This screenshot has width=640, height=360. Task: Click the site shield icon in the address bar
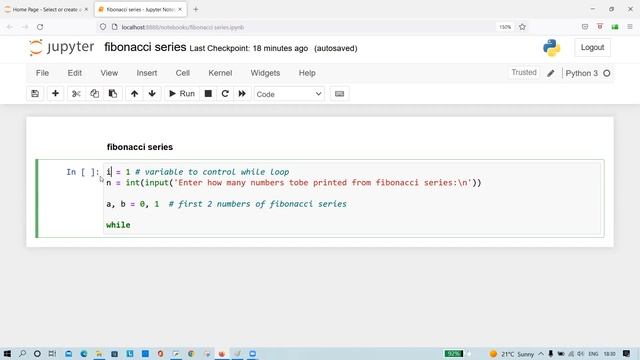point(103,27)
